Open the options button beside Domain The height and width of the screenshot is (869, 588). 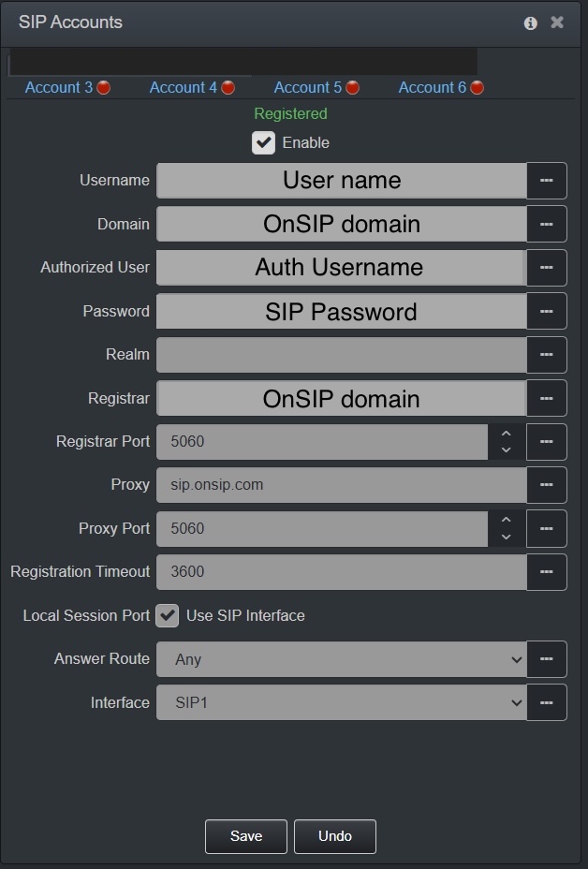pyautogui.click(x=547, y=224)
